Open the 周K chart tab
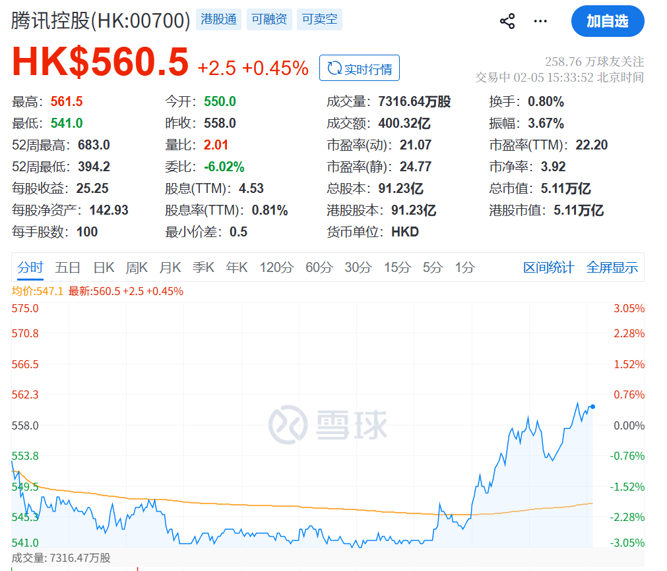 (136, 267)
